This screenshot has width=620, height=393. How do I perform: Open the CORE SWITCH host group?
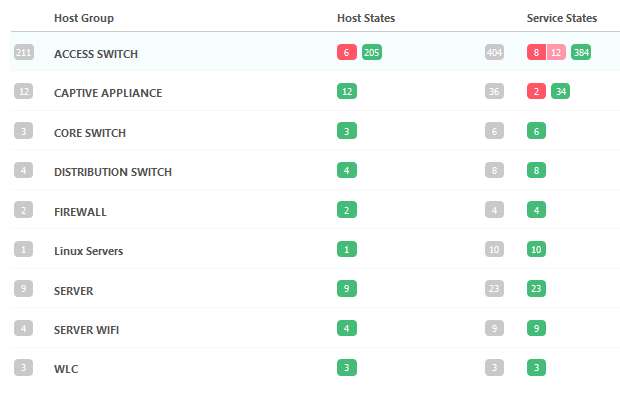pyautogui.click(x=90, y=133)
